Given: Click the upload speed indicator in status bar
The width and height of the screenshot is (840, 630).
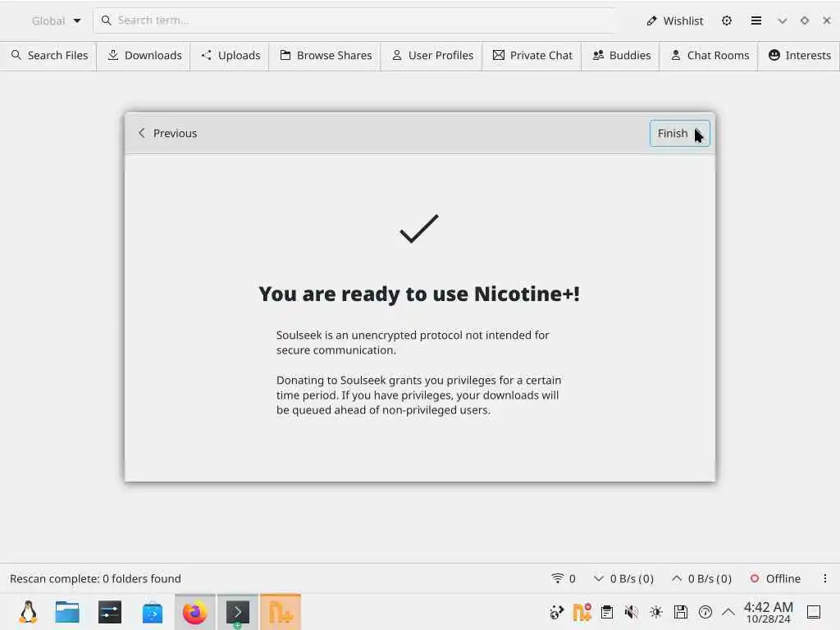Looking at the screenshot, I should 701,578.
